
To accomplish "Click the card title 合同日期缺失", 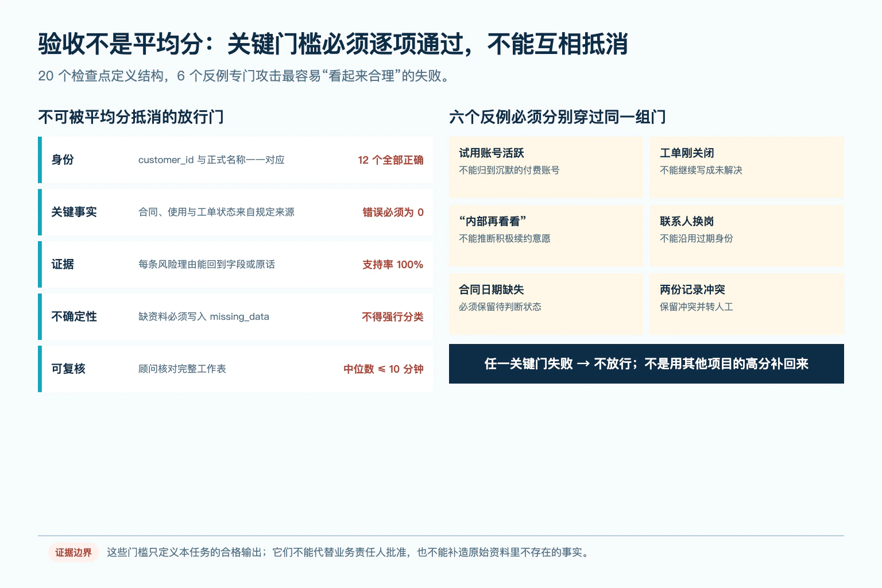I will coord(492,289).
